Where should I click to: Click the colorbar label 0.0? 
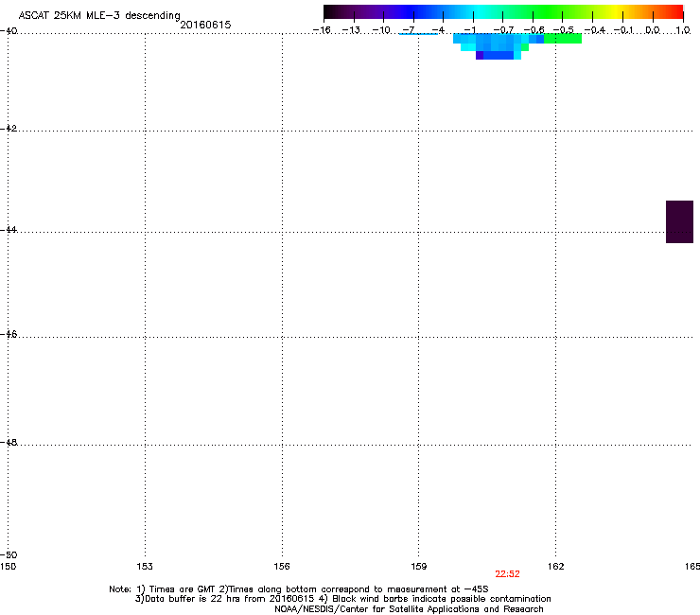coord(653,30)
